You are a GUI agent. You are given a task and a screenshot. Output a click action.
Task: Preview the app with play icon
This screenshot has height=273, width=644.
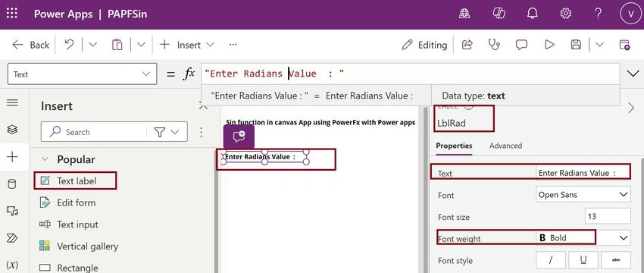coord(549,45)
